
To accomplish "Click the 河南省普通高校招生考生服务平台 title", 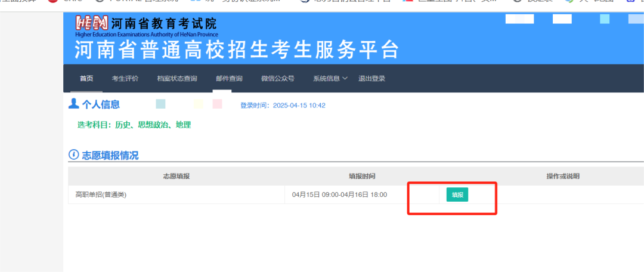I will (236, 50).
